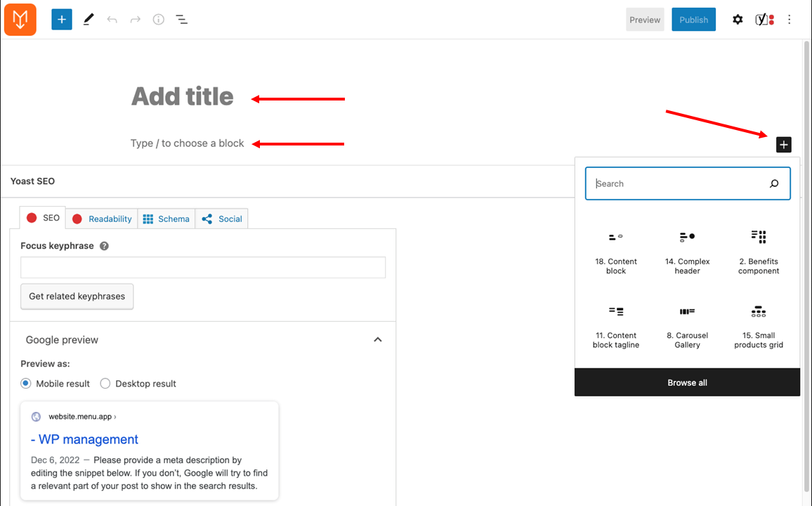Click the Focus keyphrase help icon
The image size is (812, 506).
coord(104,246)
